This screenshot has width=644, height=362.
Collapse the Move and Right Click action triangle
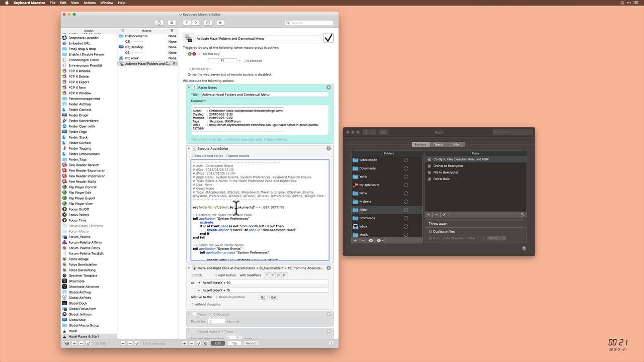(189, 268)
